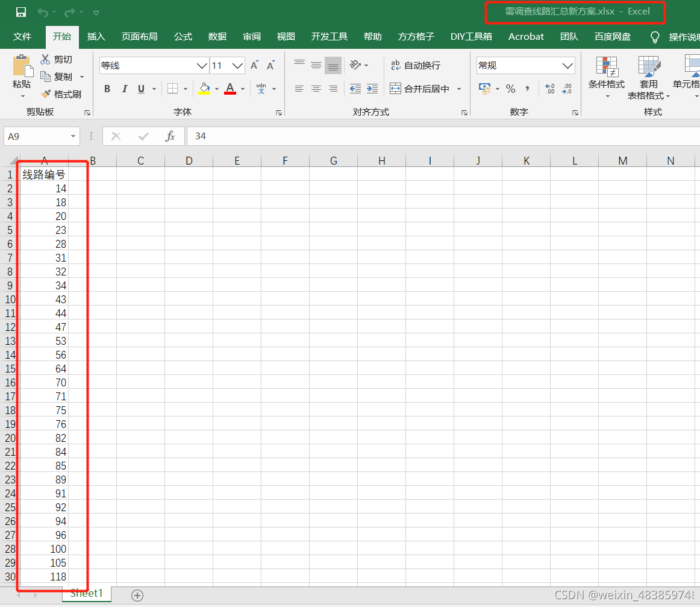This screenshot has width=700, height=607.
Task: Click decrease indent icon
Action: click(355, 89)
